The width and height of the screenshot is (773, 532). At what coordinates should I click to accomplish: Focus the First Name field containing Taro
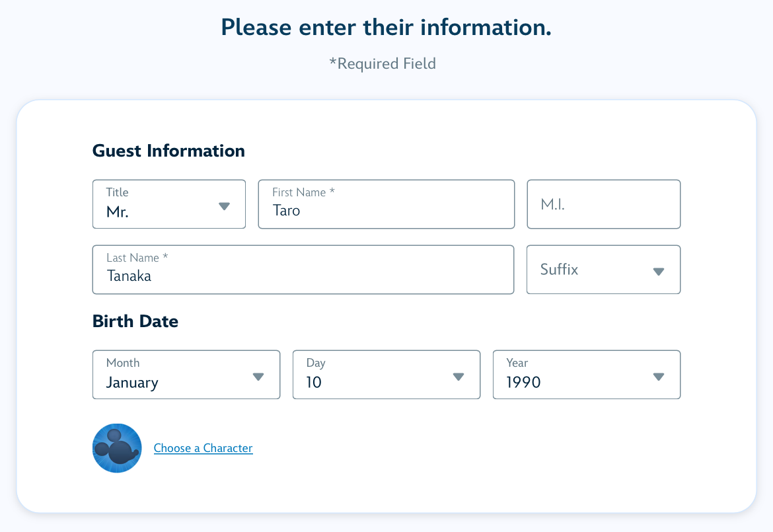(386, 204)
